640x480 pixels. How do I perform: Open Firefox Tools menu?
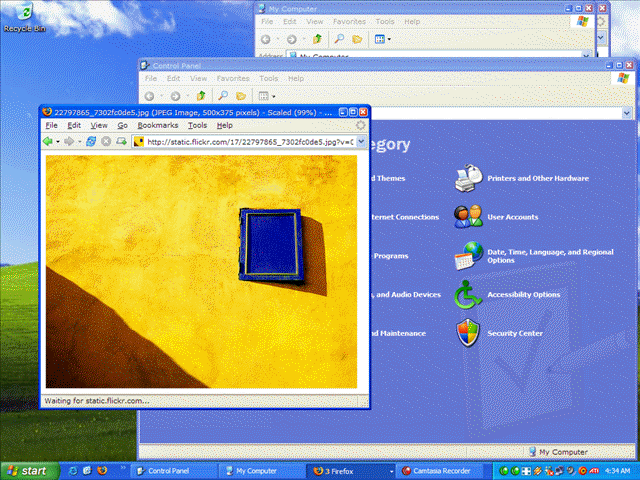point(197,125)
